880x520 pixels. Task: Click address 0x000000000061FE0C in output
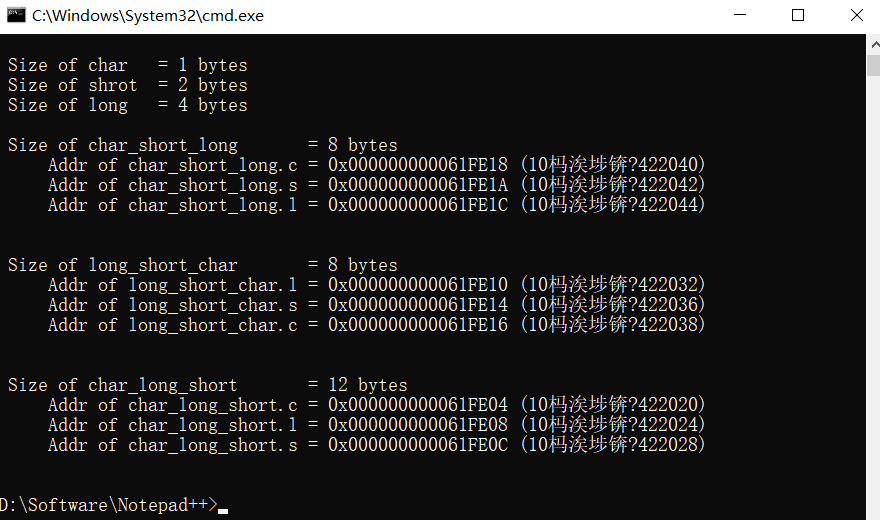pos(418,445)
